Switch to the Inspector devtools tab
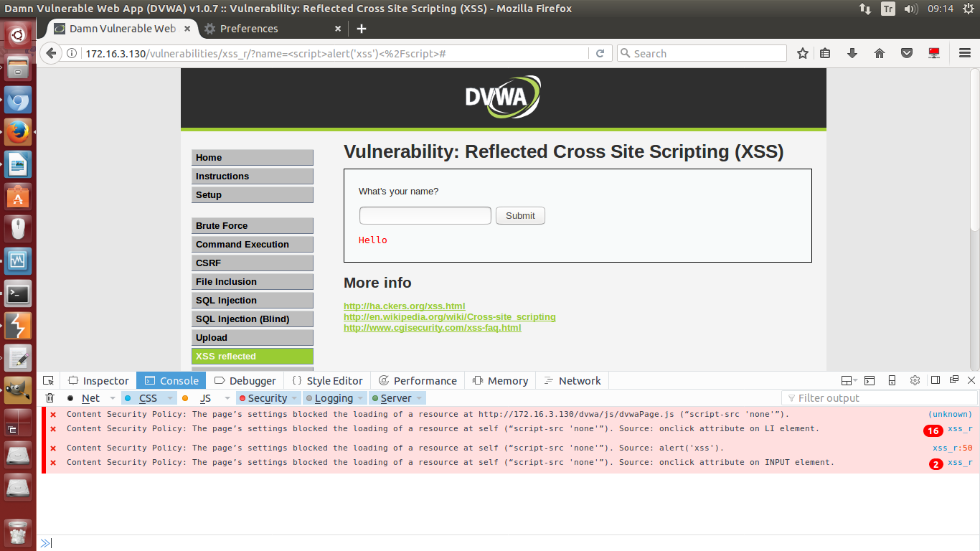 tap(98, 380)
